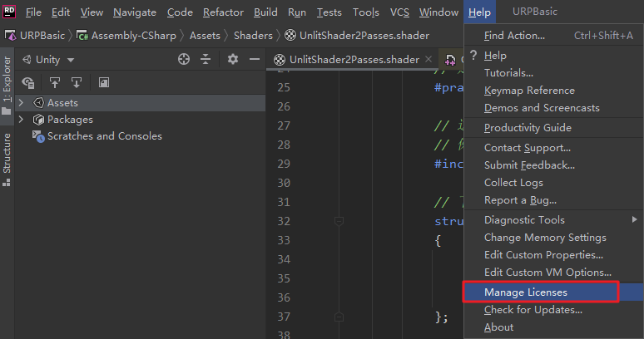
Task: Select About entry
Action: [554, 327]
